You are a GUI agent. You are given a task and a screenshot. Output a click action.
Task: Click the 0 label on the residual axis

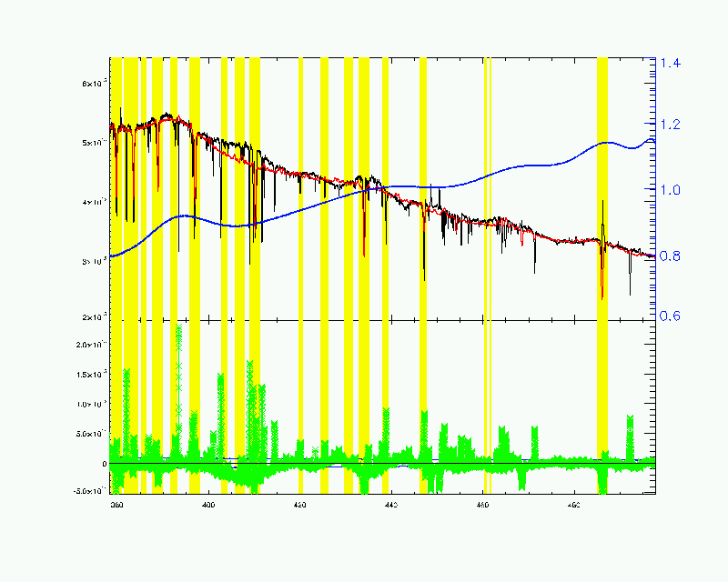105,464
